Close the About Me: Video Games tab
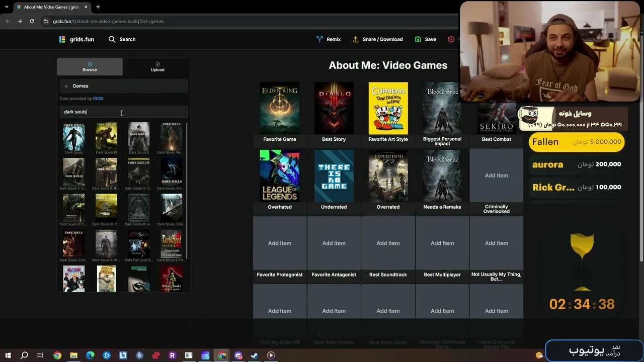The width and height of the screenshot is (644, 362). coord(86,7)
